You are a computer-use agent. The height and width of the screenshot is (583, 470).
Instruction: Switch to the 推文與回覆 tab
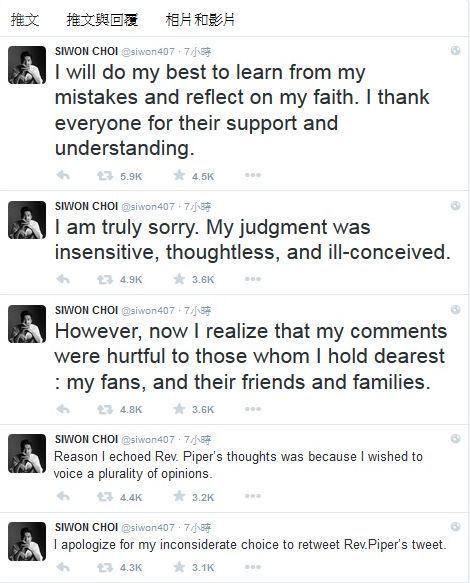102,19
